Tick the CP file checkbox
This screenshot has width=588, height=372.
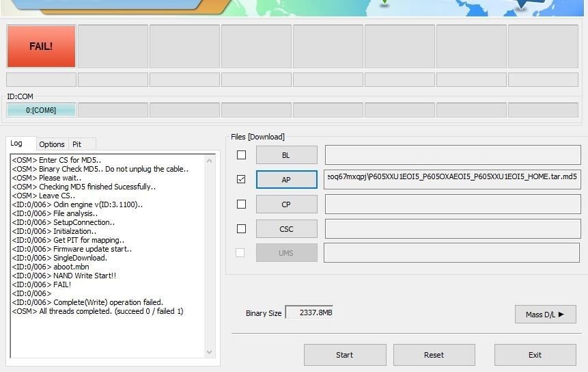coord(242,204)
